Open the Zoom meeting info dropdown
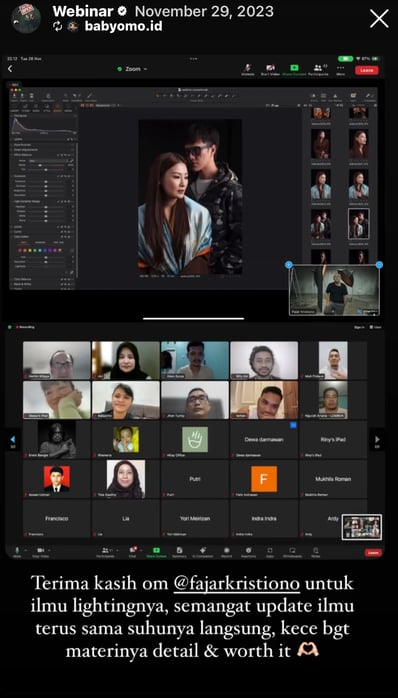 [132, 69]
